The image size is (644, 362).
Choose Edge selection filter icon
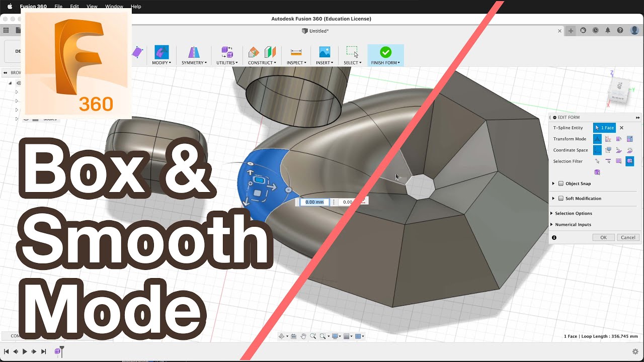608,161
